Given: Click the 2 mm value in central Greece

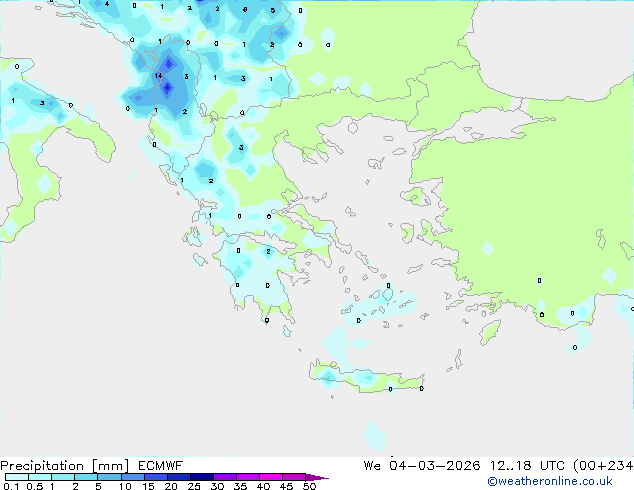Looking at the screenshot, I should pyautogui.click(x=211, y=181).
